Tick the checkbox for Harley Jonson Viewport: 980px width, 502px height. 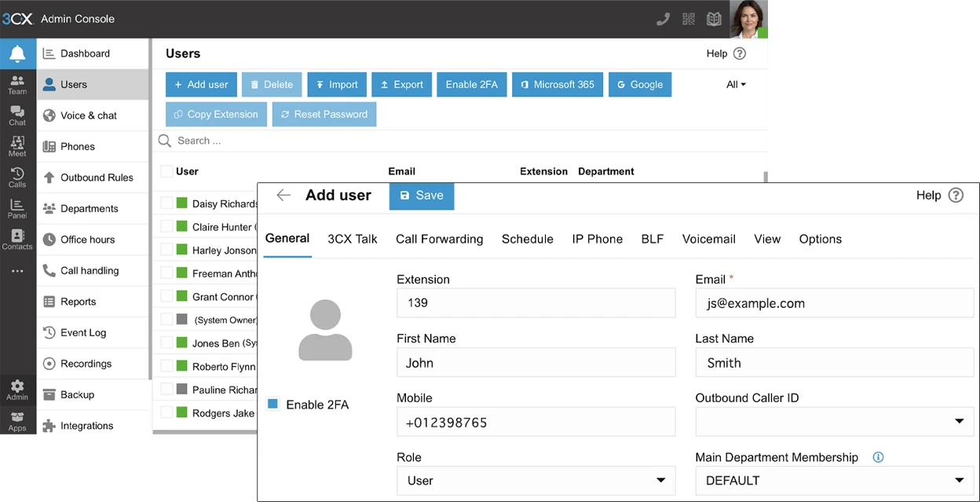click(166, 250)
